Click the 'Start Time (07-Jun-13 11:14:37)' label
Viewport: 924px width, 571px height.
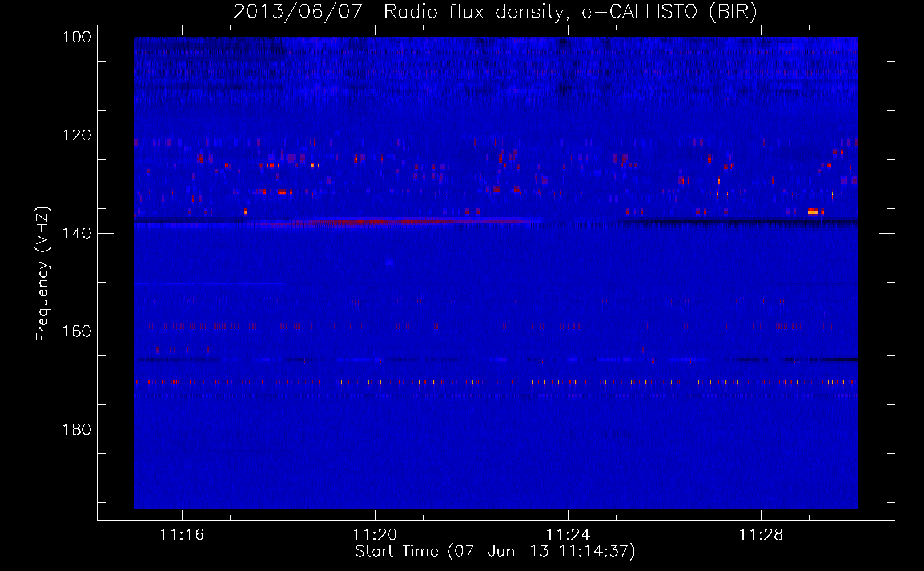coord(495,552)
